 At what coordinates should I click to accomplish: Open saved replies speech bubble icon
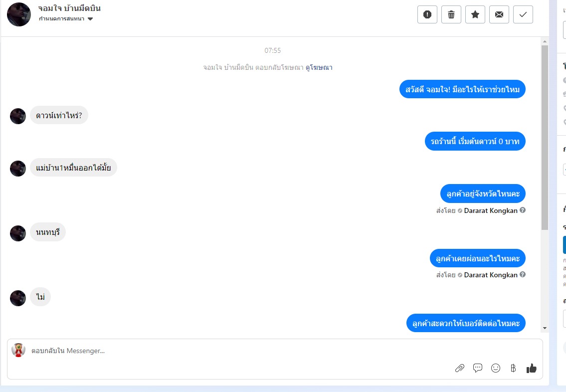(478, 368)
